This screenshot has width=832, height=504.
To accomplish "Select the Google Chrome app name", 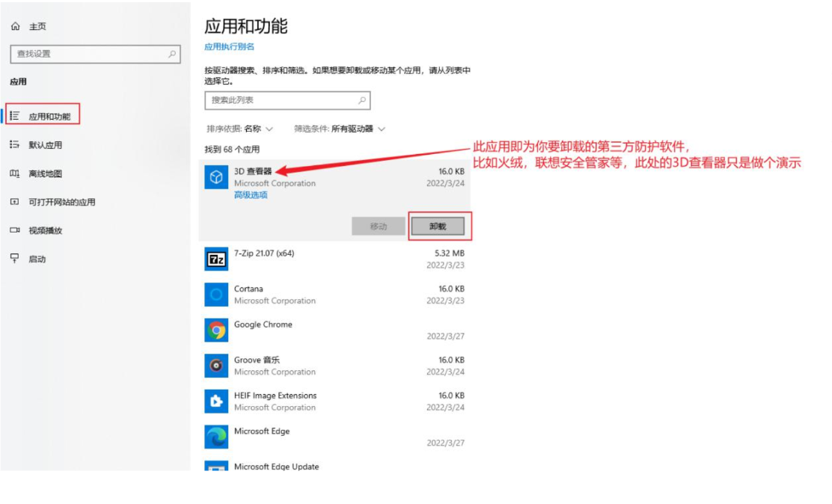I will (x=263, y=324).
